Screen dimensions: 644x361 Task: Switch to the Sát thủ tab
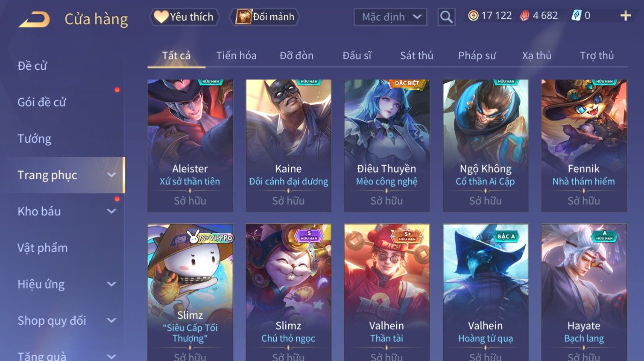(x=416, y=56)
